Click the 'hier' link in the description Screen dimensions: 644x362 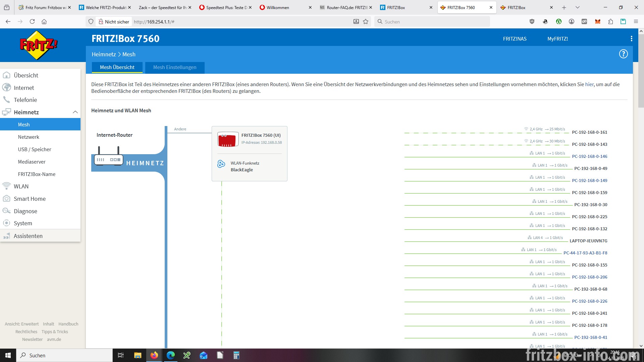pyautogui.click(x=589, y=84)
